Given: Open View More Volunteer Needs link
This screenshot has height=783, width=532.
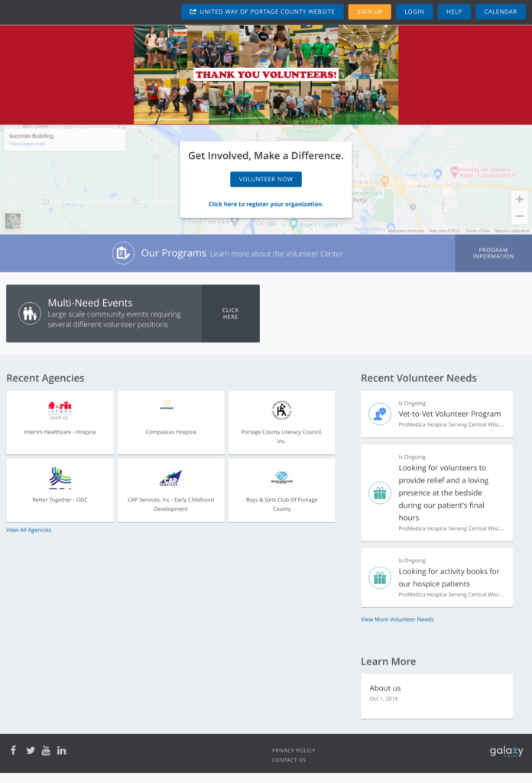Looking at the screenshot, I should pos(397,619).
